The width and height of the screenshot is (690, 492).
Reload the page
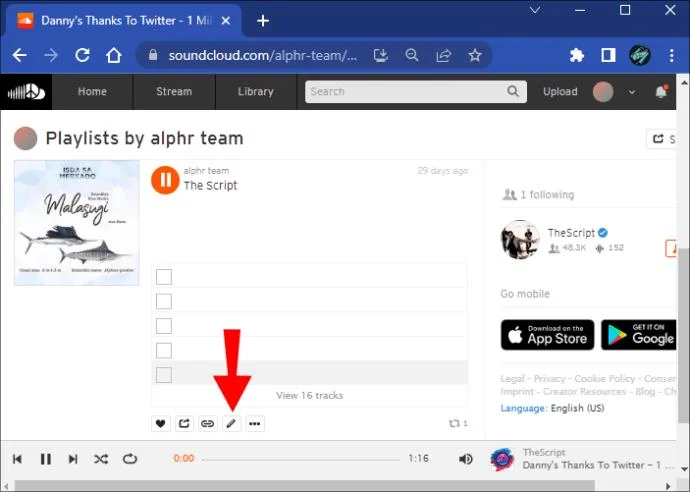(x=82, y=55)
